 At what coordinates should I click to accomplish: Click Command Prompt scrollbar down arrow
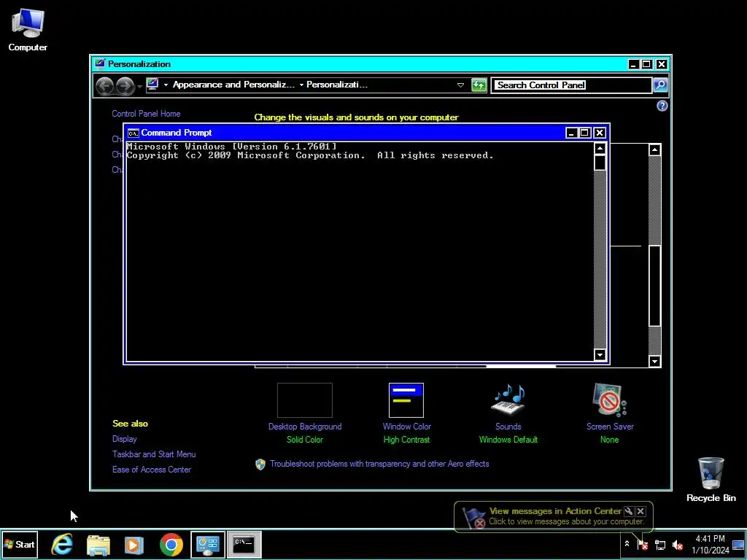600,355
